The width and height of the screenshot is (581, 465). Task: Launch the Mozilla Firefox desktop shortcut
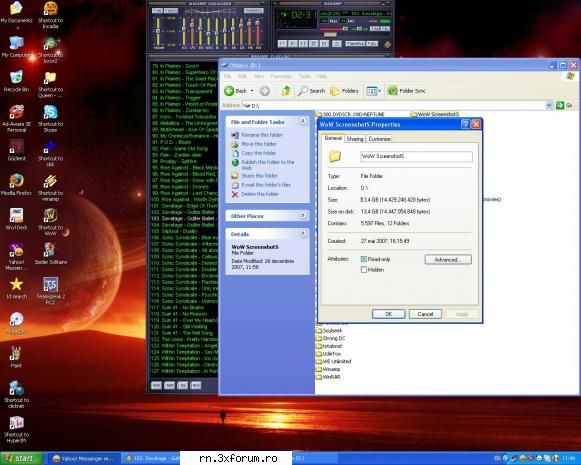tap(16, 185)
